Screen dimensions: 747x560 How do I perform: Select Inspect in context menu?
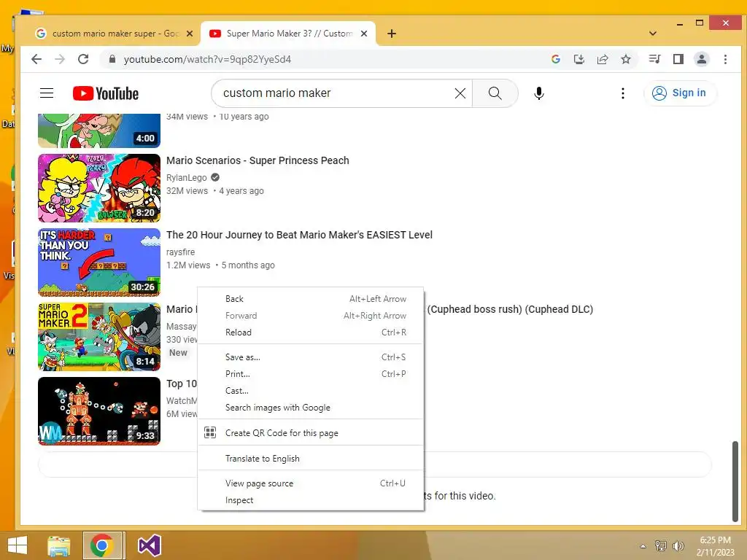point(309,500)
